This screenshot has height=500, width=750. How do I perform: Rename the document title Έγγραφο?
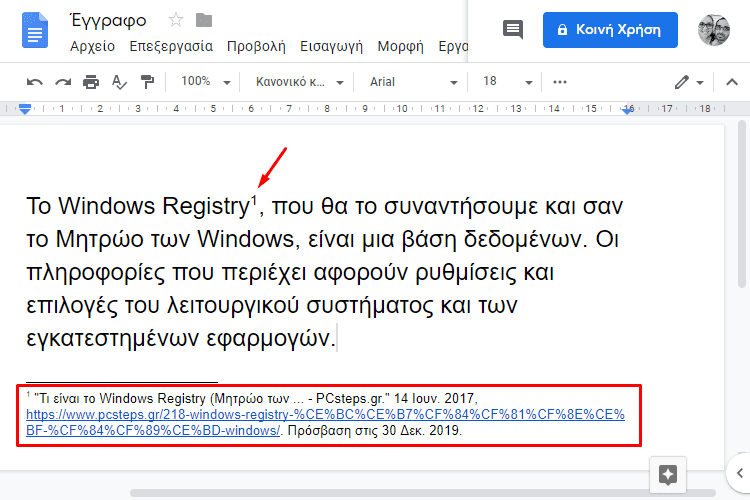(108, 21)
